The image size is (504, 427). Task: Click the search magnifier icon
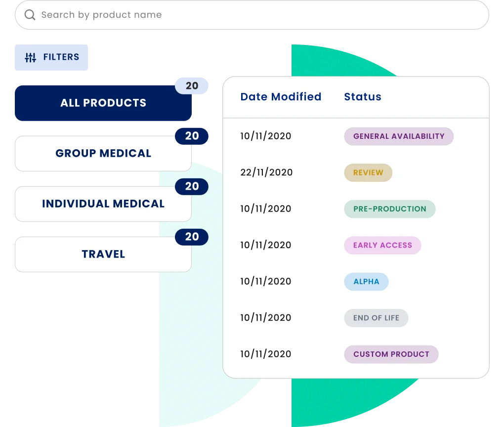point(29,15)
